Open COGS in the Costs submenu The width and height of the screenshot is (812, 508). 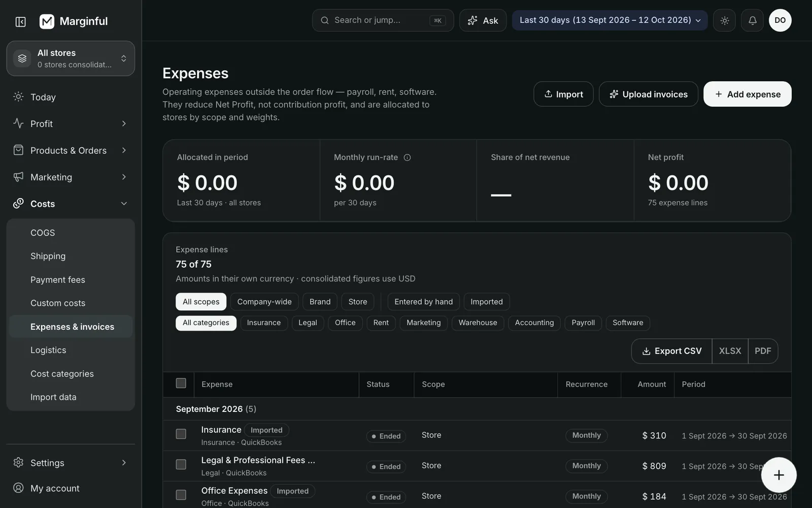71,233
